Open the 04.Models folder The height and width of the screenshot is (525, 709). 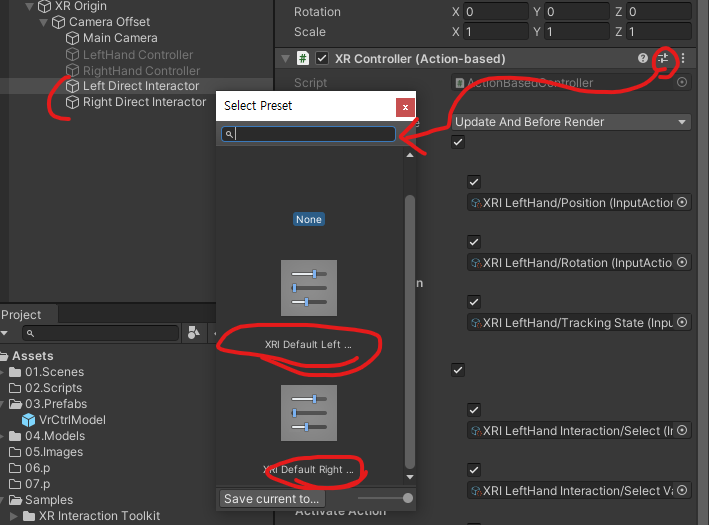click(47, 436)
